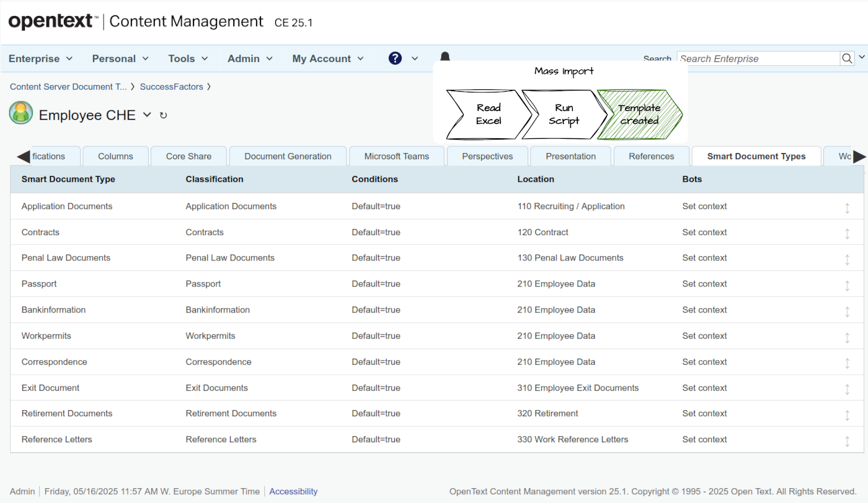The image size is (868, 503).
Task: Click the OpenText logo
Action: (x=51, y=20)
